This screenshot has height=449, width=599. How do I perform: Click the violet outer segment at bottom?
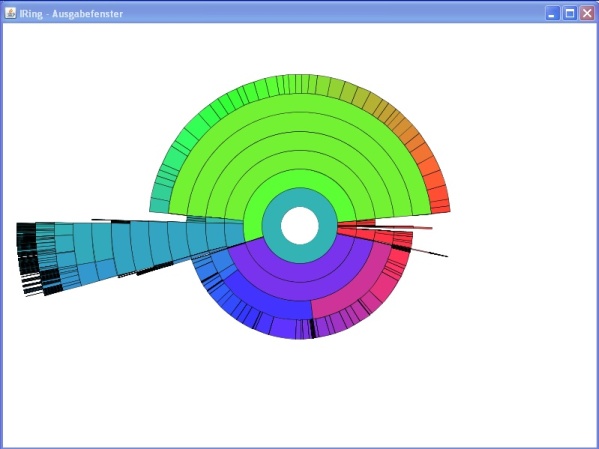[x=283, y=328]
